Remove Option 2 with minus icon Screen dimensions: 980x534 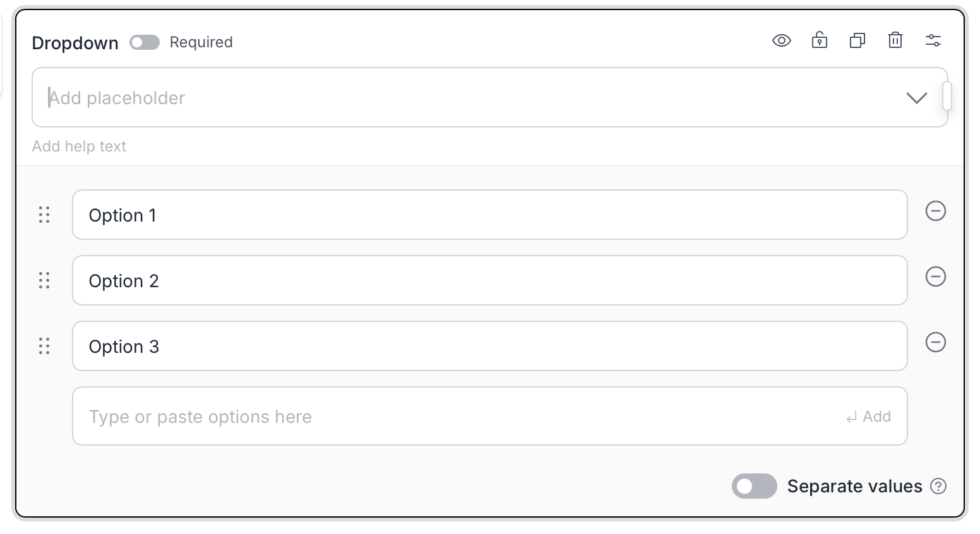[x=935, y=276]
